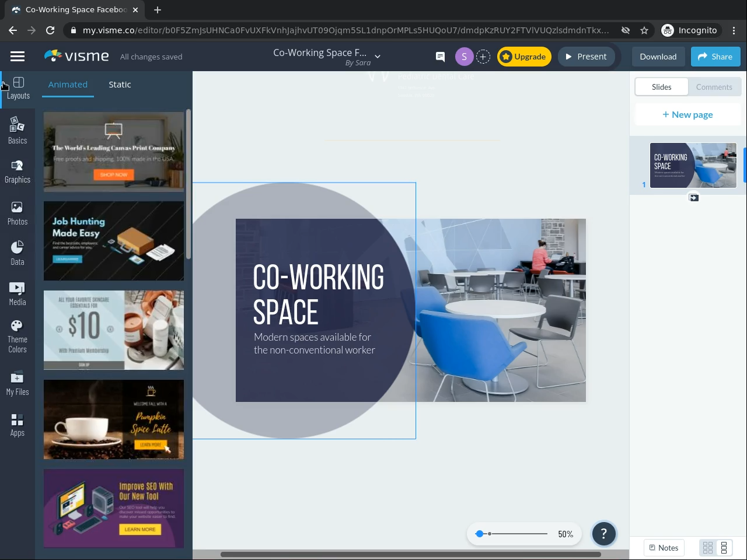The image size is (747, 560).
Task: Switch slides panel to list view
Action: click(724, 548)
